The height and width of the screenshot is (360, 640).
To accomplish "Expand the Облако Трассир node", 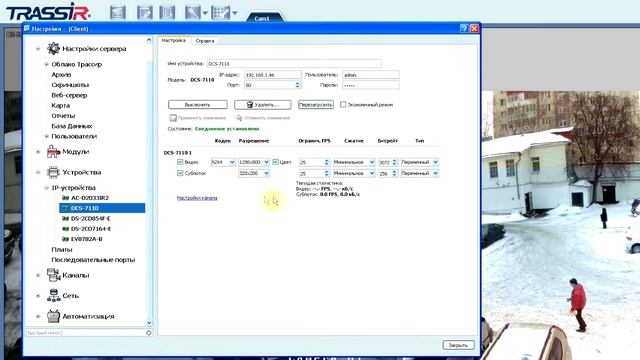I will pos(47,64).
